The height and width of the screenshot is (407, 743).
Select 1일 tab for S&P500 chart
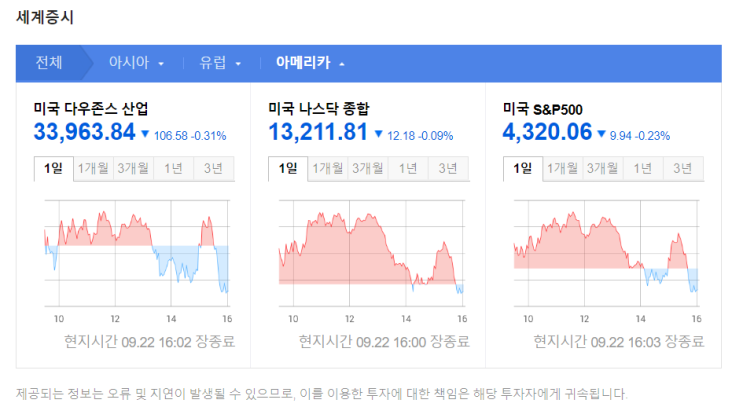(x=523, y=168)
